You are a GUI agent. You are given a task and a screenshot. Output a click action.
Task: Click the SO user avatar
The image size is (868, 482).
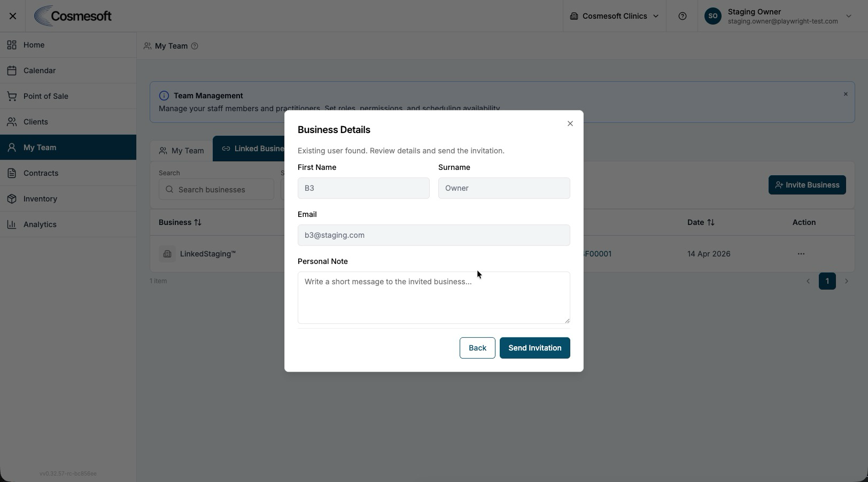pyautogui.click(x=712, y=16)
